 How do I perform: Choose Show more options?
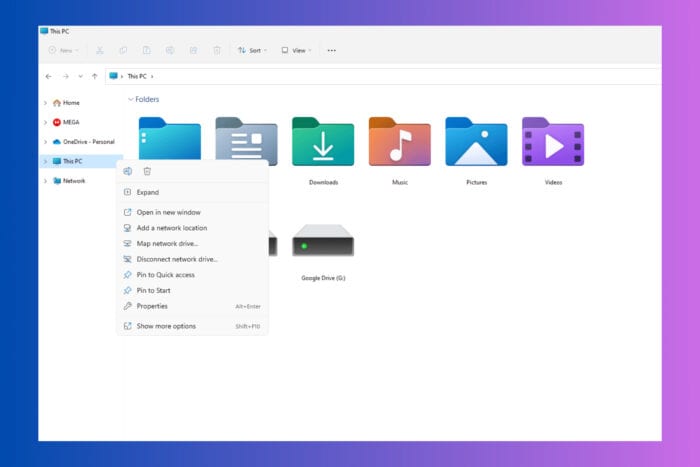pyautogui.click(x=192, y=326)
